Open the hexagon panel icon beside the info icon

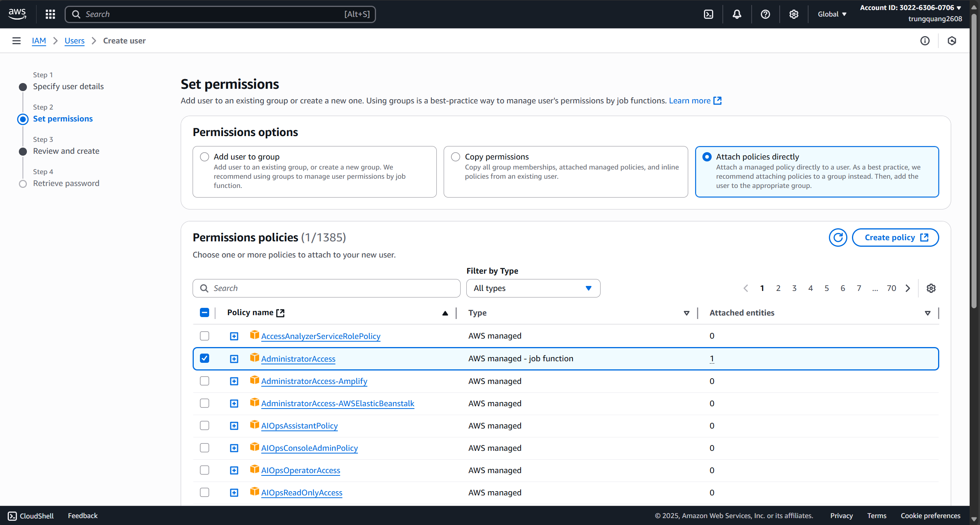(x=952, y=41)
